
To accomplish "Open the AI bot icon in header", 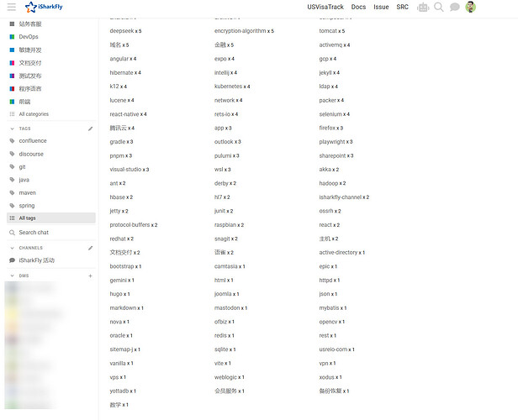I will click(423, 7).
